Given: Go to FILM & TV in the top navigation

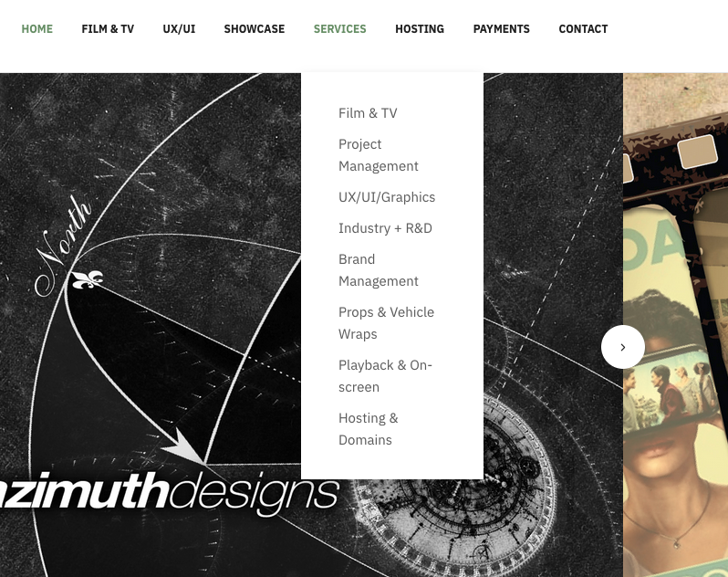Looking at the screenshot, I should [108, 29].
